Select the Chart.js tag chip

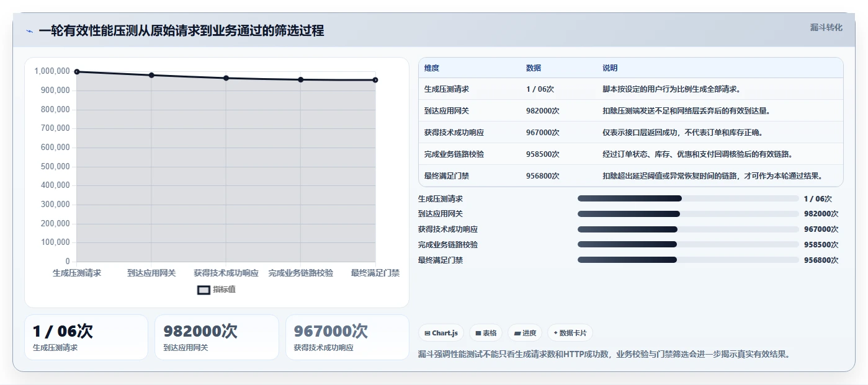tap(441, 333)
